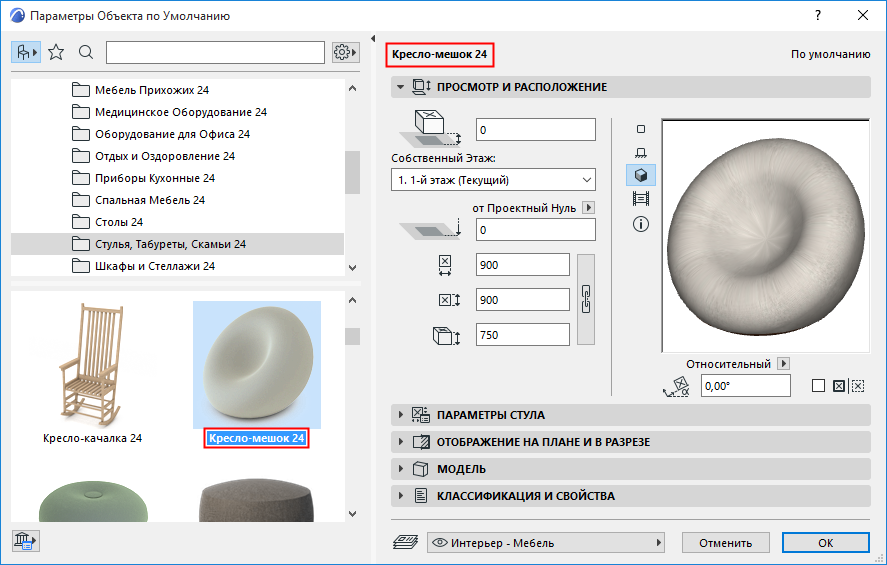Confirm with the OK button
The height and width of the screenshot is (565, 887).
pyautogui.click(x=825, y=543)
